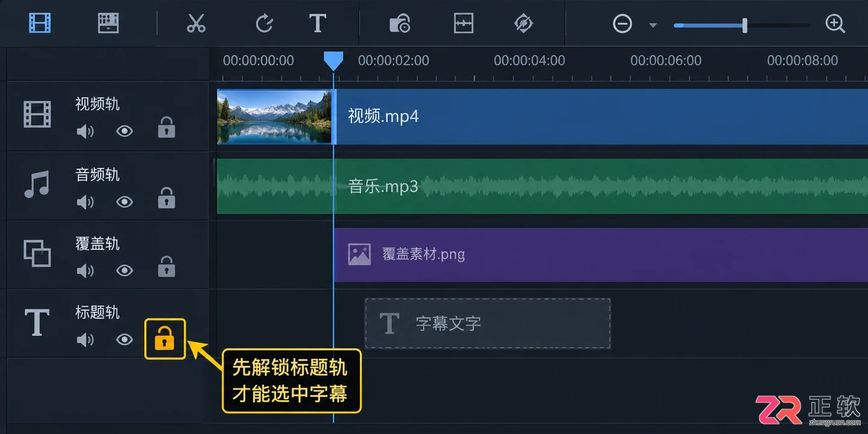Select the 字幕文字 subtitle clip

click(488, 323)
